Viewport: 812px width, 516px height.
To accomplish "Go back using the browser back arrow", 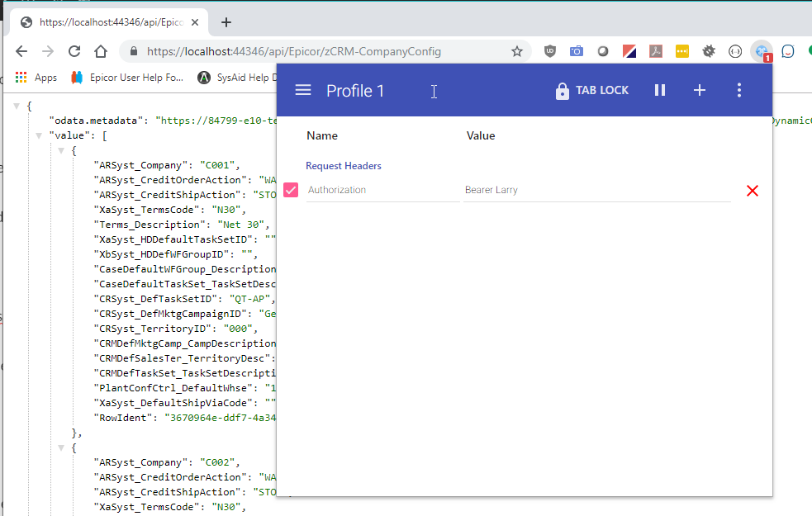I will tap(21, 51).
